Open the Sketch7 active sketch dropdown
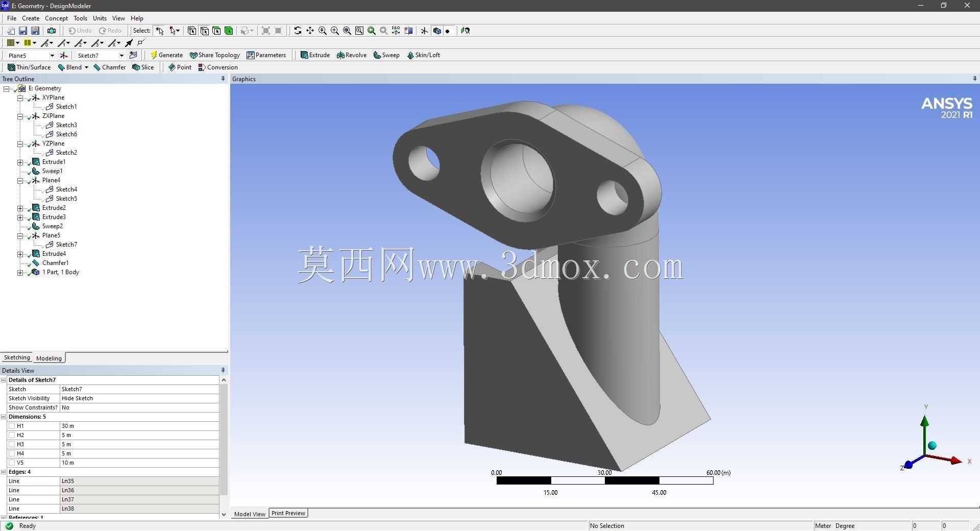The width and height of the screenshot is (980, 531). pos(121,55)
